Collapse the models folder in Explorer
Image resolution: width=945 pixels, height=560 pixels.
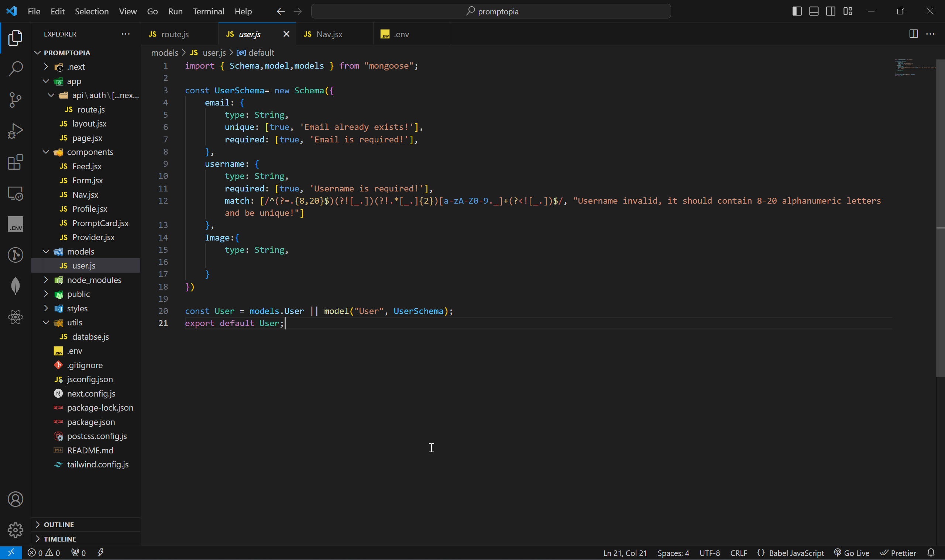(46, 251)
